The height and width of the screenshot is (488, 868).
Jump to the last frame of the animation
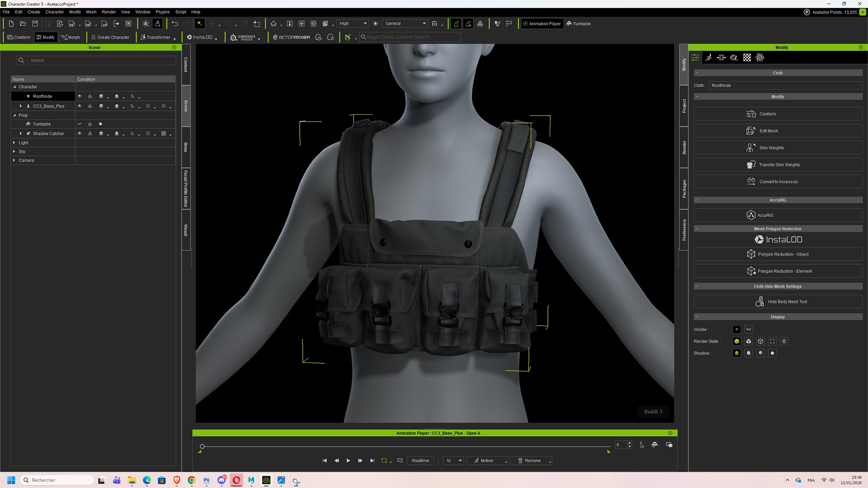coord(372,460)
